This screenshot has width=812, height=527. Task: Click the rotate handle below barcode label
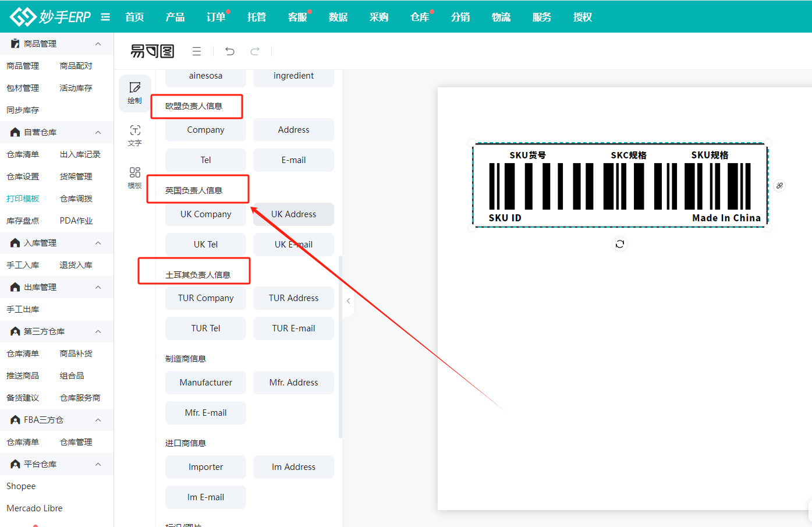pos(620,244)
